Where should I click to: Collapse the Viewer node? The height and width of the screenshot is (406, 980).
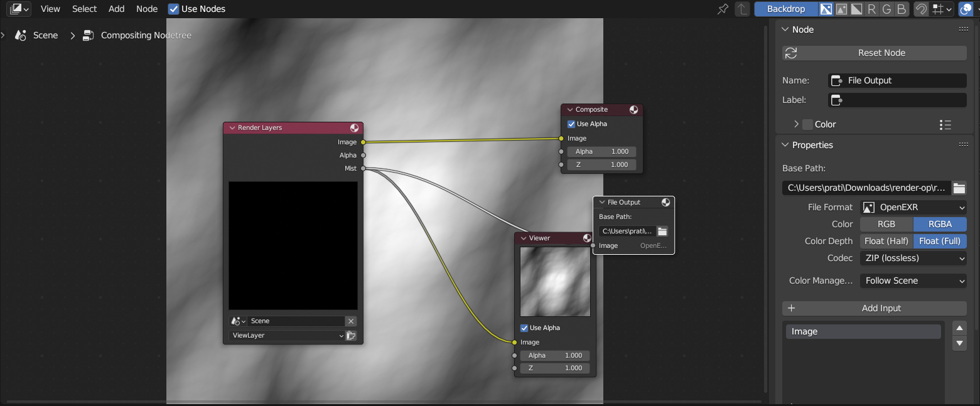[523, 238]
